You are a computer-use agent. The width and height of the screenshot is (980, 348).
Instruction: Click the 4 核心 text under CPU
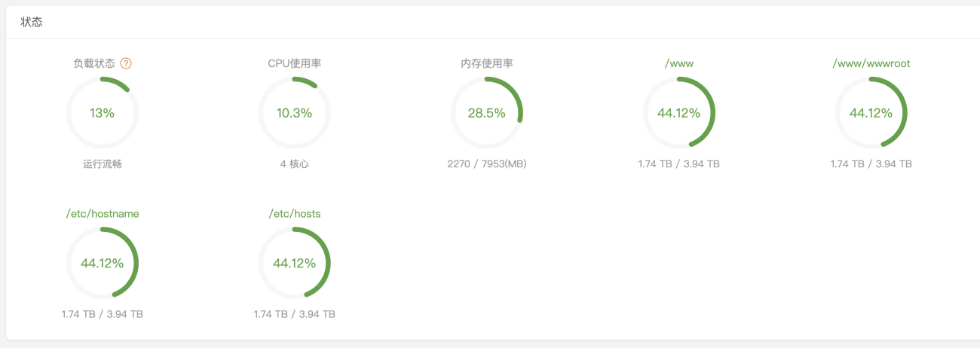click(295, 163)
